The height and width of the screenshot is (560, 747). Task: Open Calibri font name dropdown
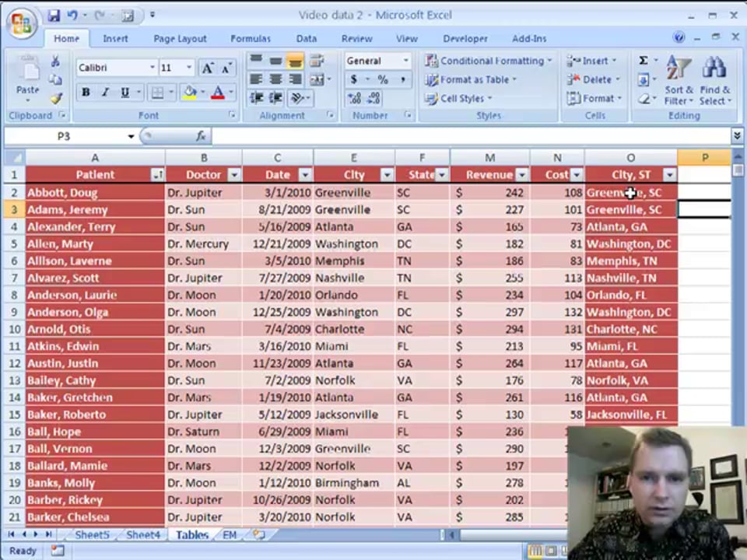coord(153,68)
